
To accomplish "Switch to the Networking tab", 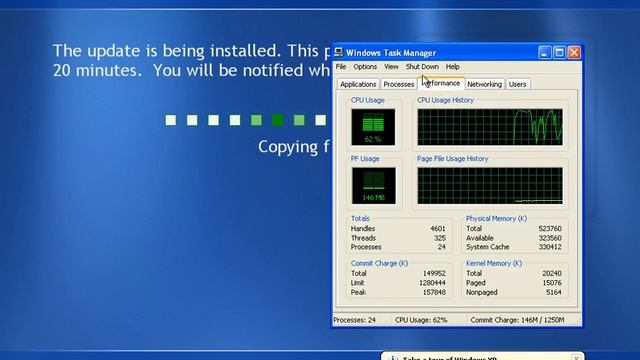I will (484, 84).
